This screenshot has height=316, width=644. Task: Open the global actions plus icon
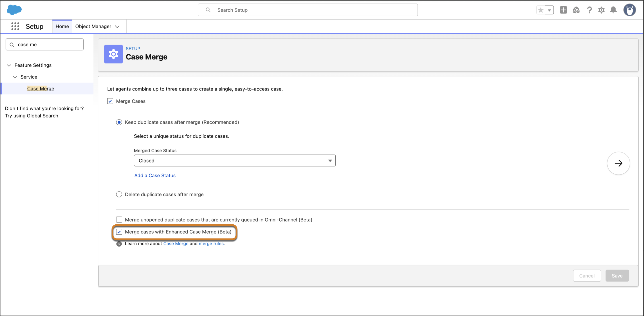[x=563, y=10]
